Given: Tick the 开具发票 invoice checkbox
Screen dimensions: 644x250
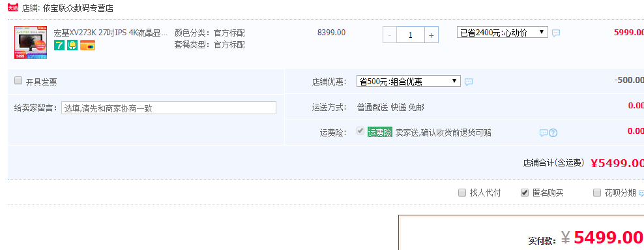Looking at the screenshot, I should point(18,80).
